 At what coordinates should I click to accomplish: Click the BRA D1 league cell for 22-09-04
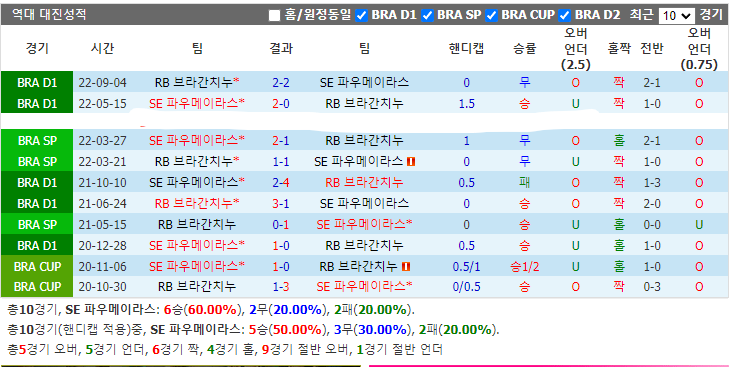pos(37,82)
